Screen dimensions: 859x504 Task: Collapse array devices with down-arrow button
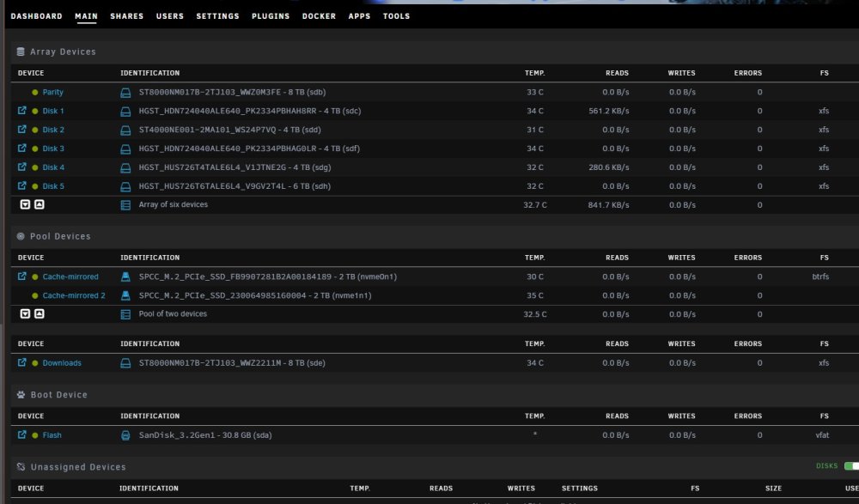pos(25,204)
